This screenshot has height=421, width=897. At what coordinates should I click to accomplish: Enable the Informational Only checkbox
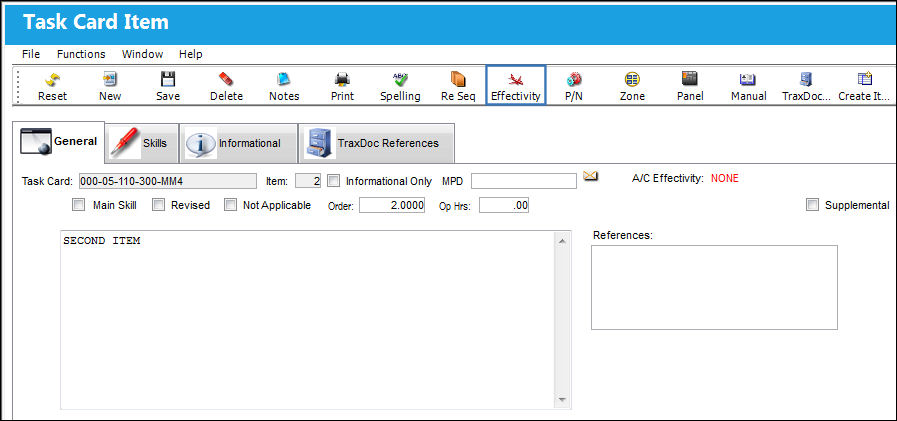[x=333, y=181]
